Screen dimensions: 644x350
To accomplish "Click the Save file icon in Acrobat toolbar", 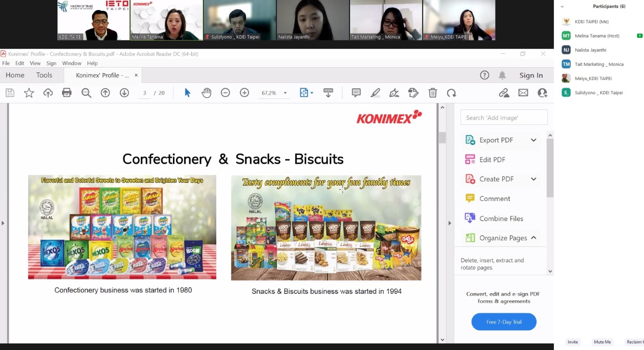I will (x=10, y=93).
